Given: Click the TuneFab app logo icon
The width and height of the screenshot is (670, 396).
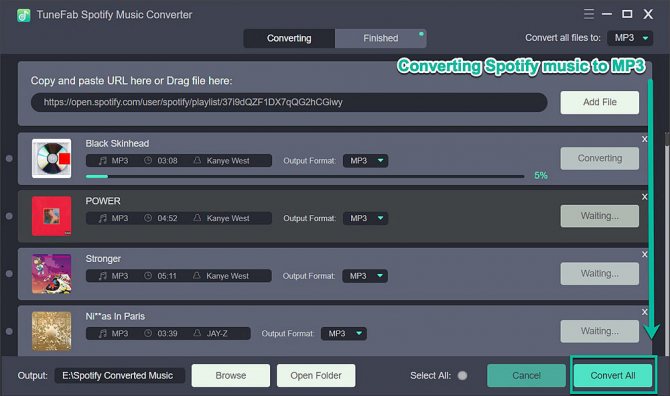Looking at the screenshot, I should coord(24,15).
